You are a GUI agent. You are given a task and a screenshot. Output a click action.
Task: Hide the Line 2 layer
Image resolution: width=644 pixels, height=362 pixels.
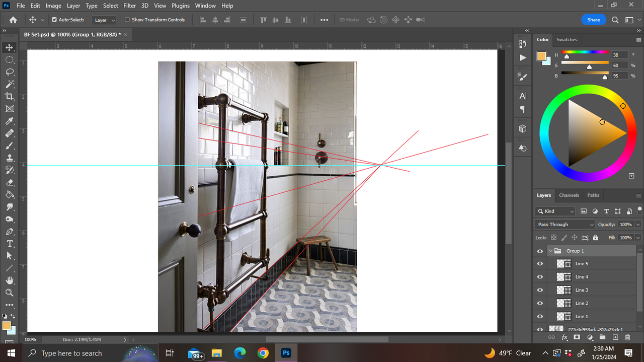[x=540, y=303]
